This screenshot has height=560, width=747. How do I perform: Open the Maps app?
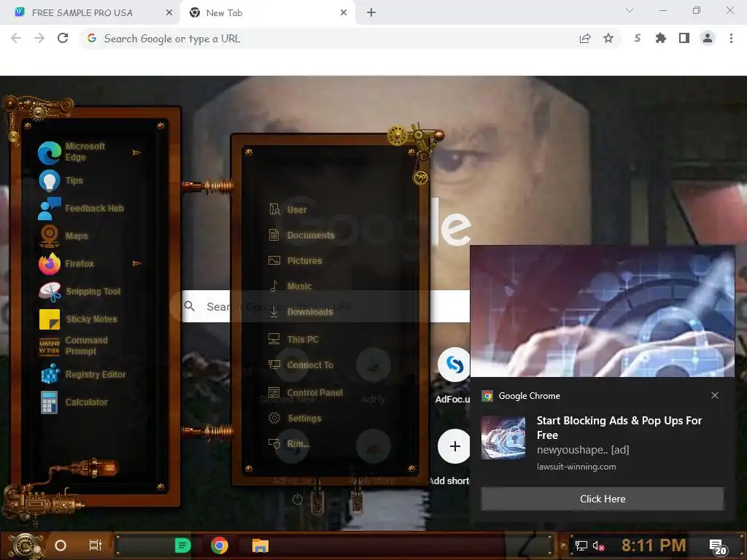[x=63, y=236]
